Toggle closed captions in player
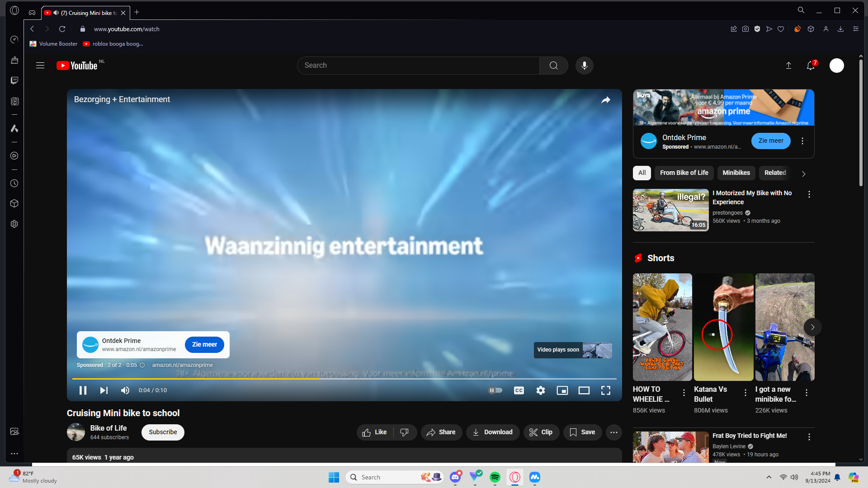Viewport: 868px width, 488px height. tap(519, 390)
